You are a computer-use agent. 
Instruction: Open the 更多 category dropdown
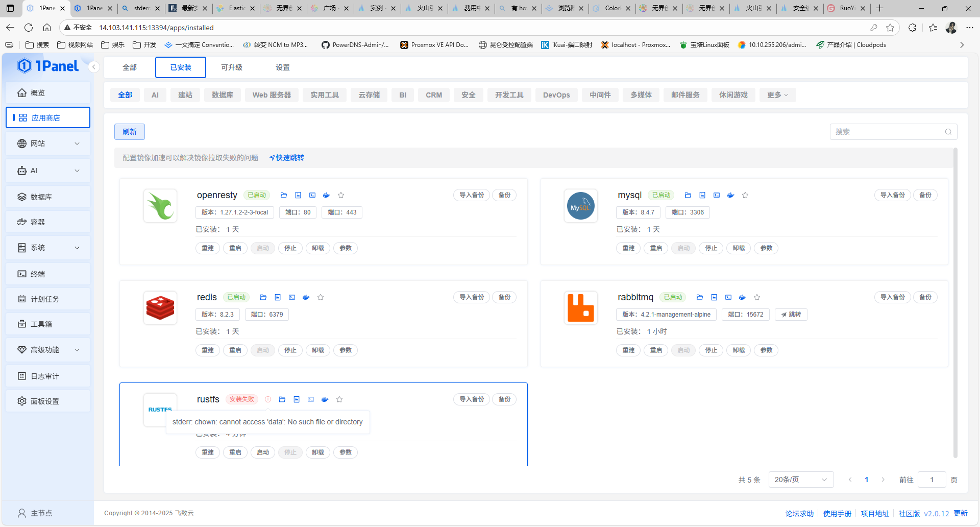[777, 95]
